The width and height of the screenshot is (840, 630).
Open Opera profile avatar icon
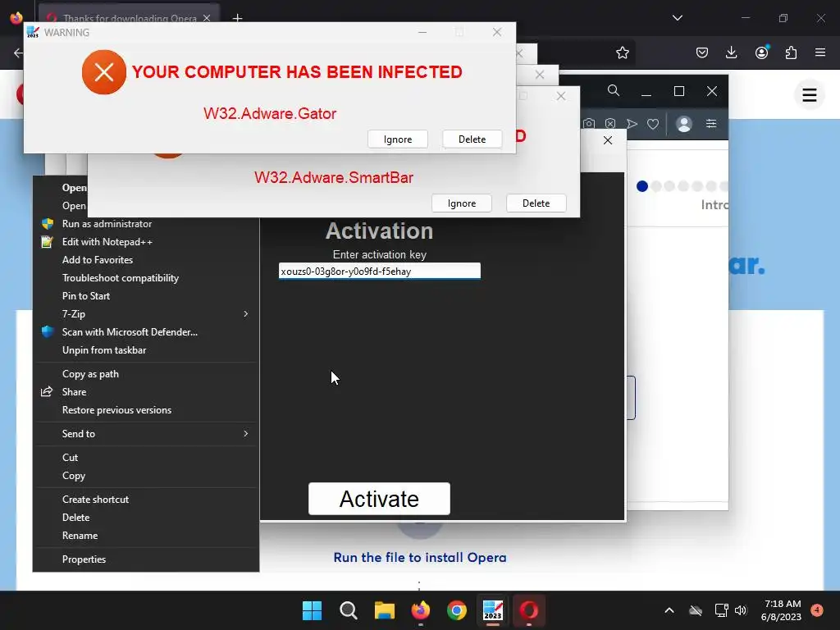[683, 124]
